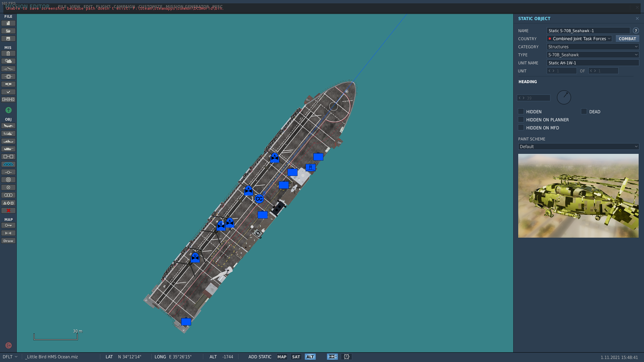Click the COMBAT button
The height and width of the screenshot is (362, 644).
(x=627, y=39)
